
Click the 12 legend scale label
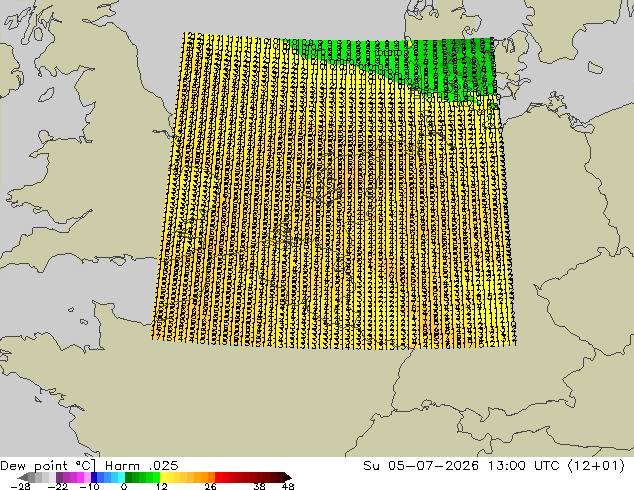[x=162, y=486]
